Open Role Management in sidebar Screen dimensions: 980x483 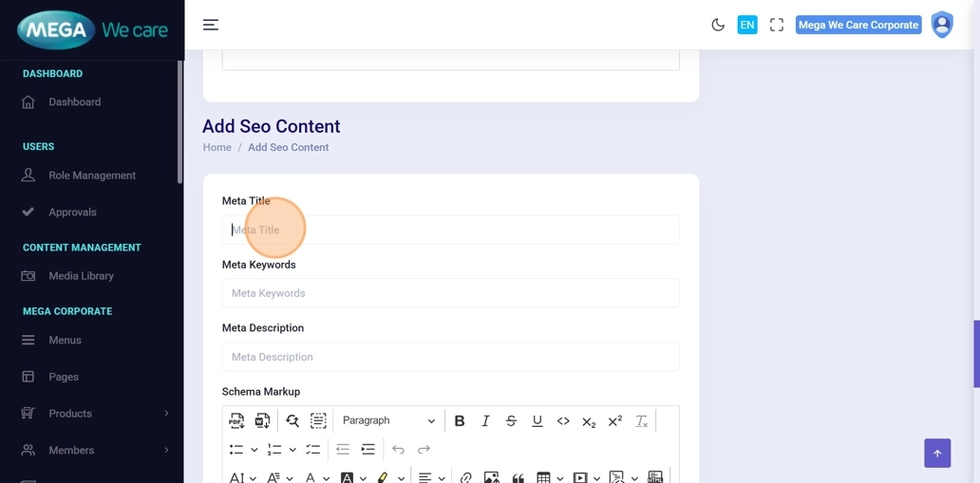[92, 176]
